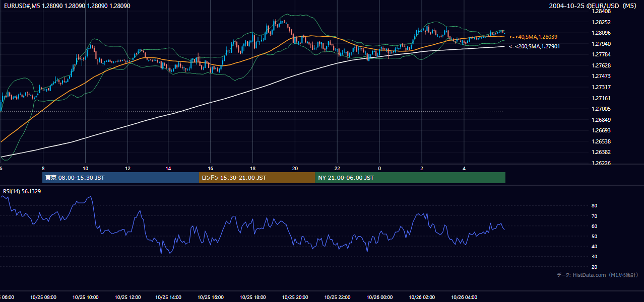The height and width of the screenshot is (302, 644).
Task: Click price level 1.27473 on price axis
Action: pyautogui.click(x=601, y=76)
